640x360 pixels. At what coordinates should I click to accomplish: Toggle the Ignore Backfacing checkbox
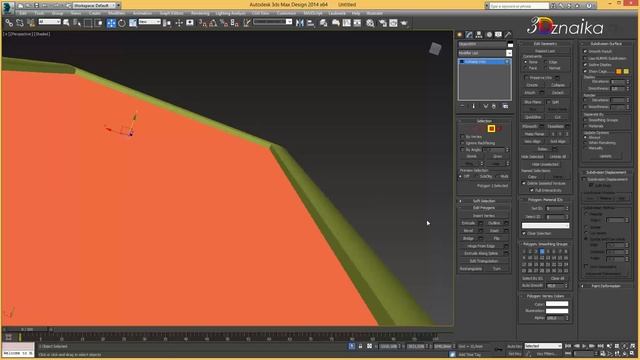click(462, 143)
